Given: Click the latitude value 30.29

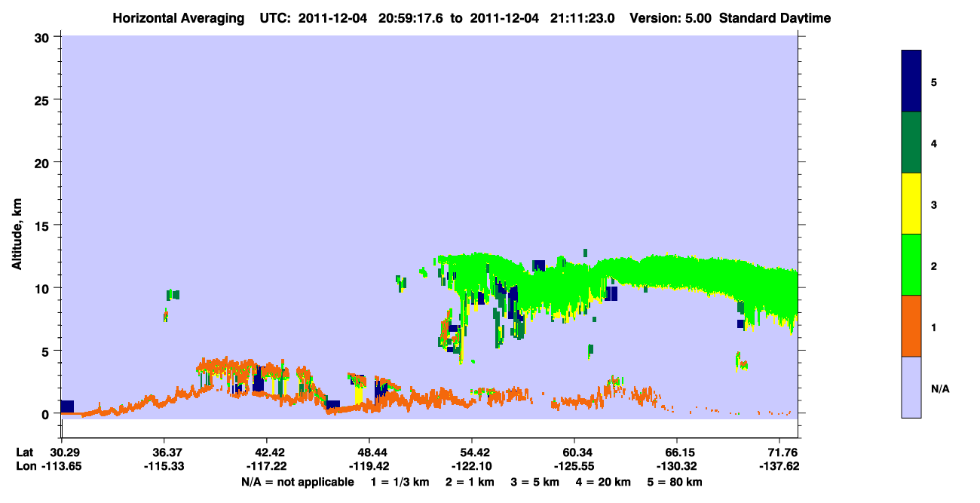Looking at the screenshot, I should tap(61, 452).
